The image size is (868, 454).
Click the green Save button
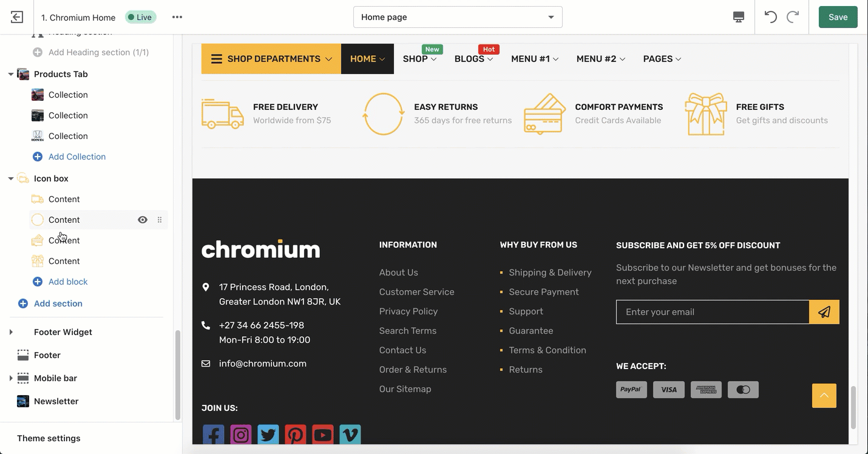(x=838, y=17)
